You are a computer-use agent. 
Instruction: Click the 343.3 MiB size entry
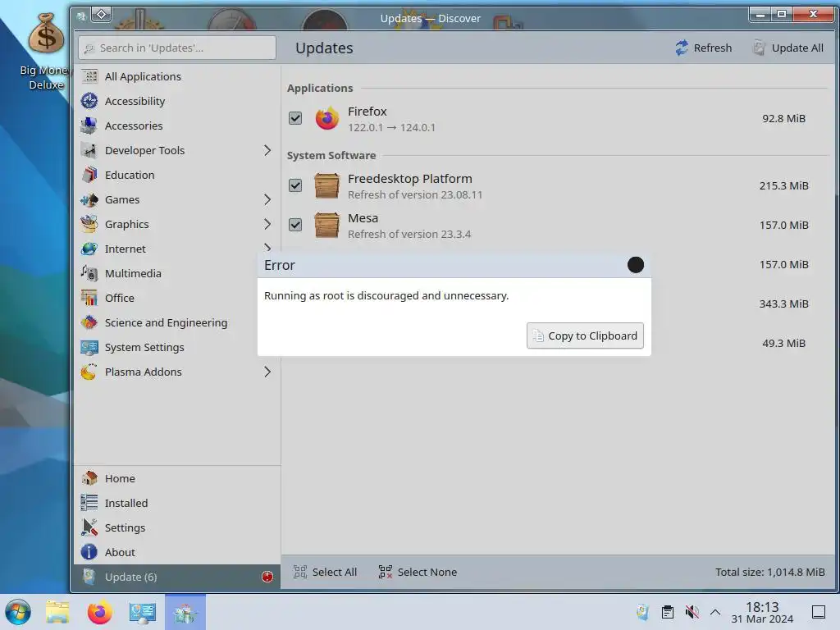tap(783, 304)
